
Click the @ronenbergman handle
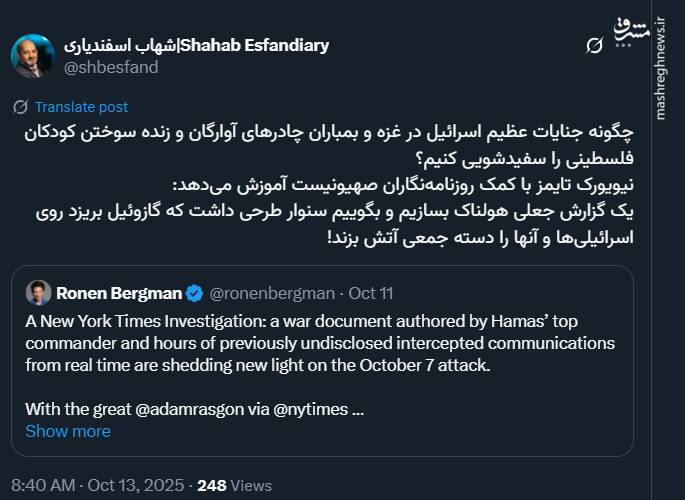[267, 293]
